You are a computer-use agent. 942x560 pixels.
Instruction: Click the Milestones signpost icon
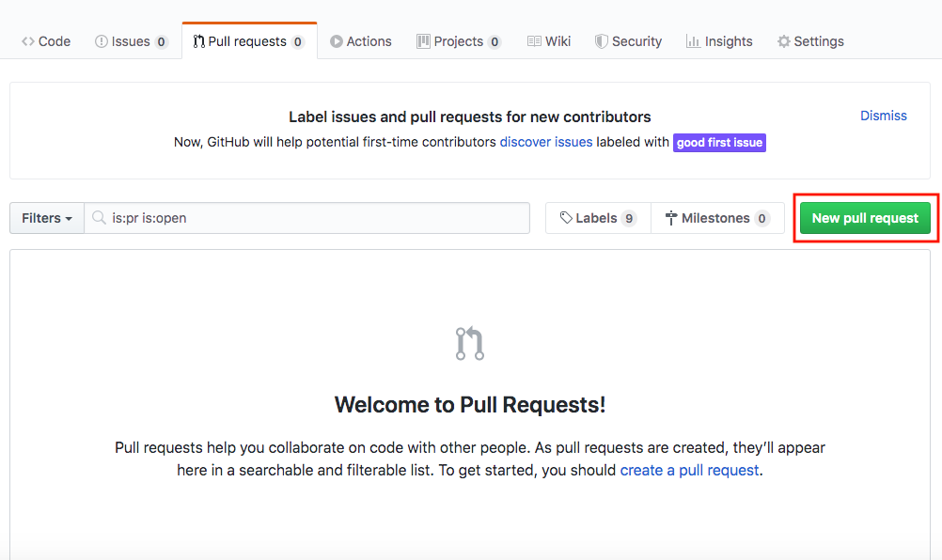pyautogui.click(x=671, y=218)
